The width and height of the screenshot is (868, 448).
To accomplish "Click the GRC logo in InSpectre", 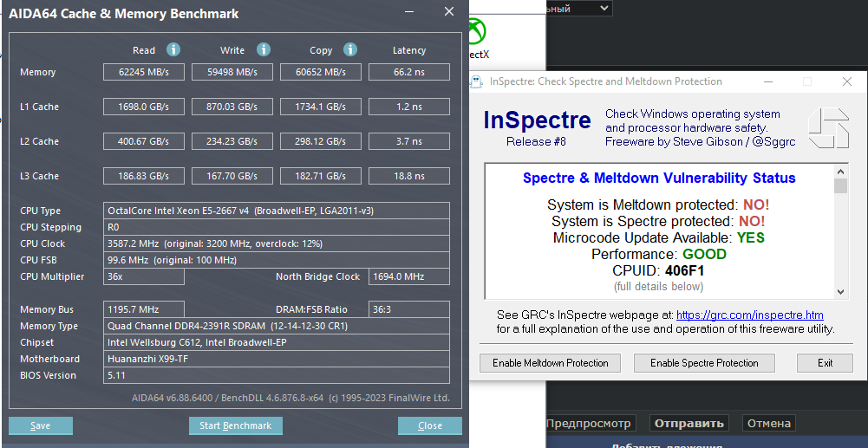I will pyautogui.click(x=828, y=128).
